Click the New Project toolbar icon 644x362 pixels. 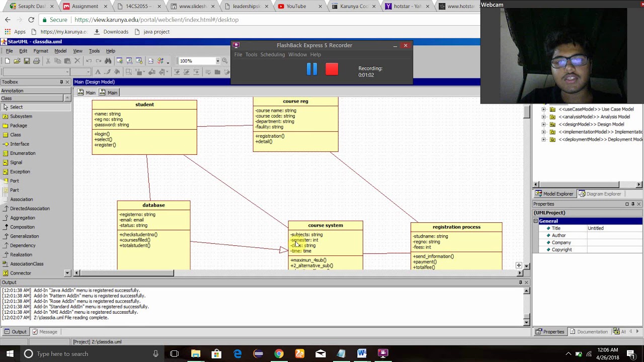(x=7, y=61)
